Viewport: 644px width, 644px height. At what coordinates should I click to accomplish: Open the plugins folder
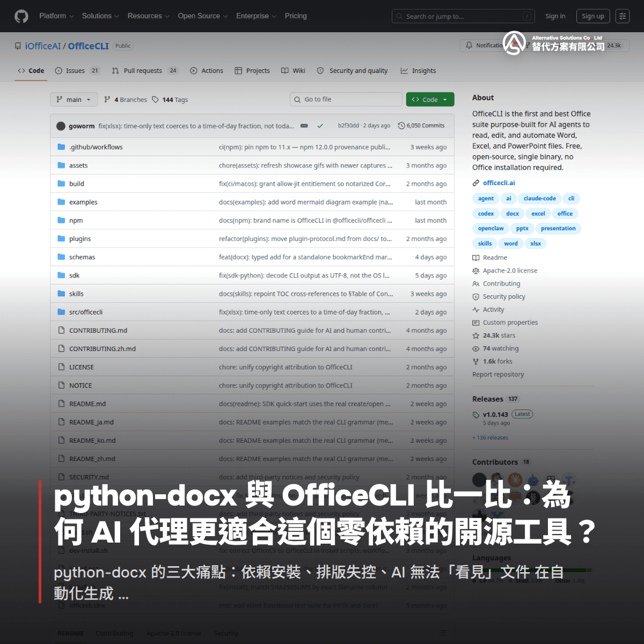tap(80, 239)
